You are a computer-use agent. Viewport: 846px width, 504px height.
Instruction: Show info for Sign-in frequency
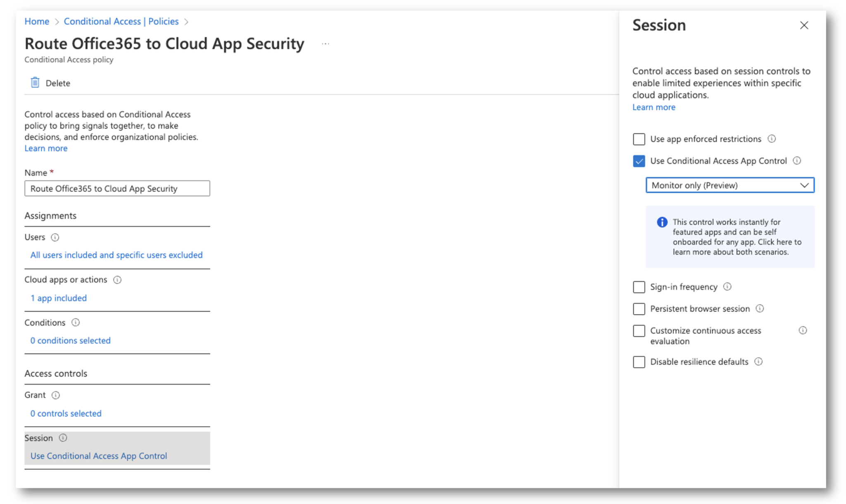tap(727, 287)
